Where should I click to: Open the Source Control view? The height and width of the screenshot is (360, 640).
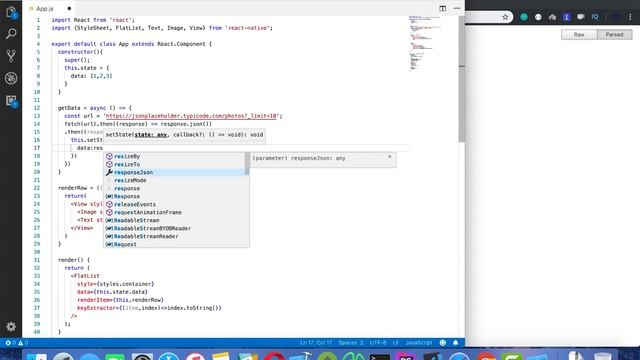pos(11,56)
